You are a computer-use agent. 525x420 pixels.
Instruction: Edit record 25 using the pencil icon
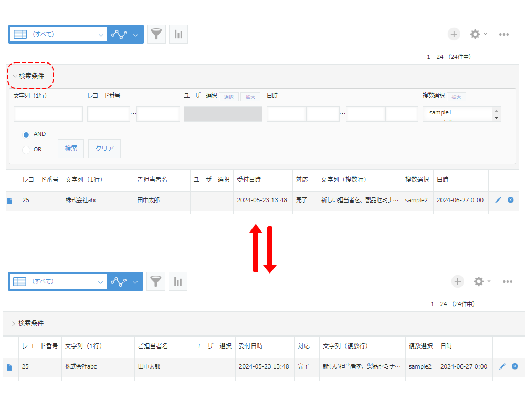[498, 200]
